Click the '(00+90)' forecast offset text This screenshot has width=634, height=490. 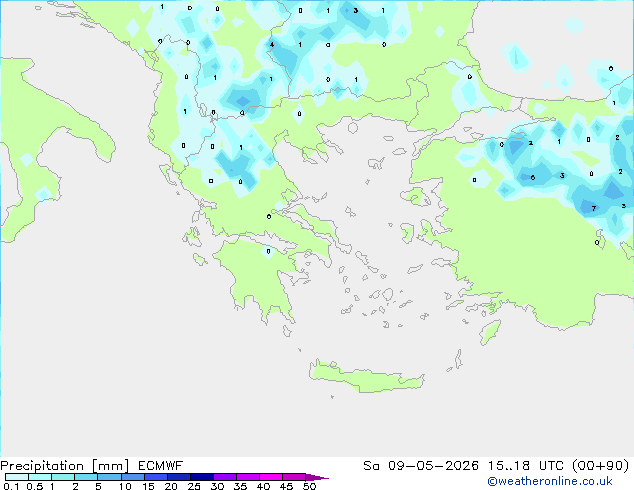tap(601, 466)
